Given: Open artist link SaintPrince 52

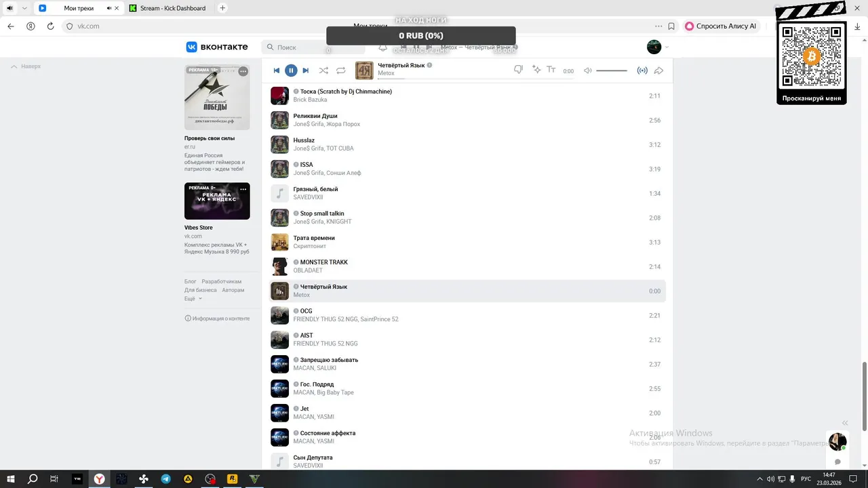Looking at the screenshot, I should click(379, 319).
